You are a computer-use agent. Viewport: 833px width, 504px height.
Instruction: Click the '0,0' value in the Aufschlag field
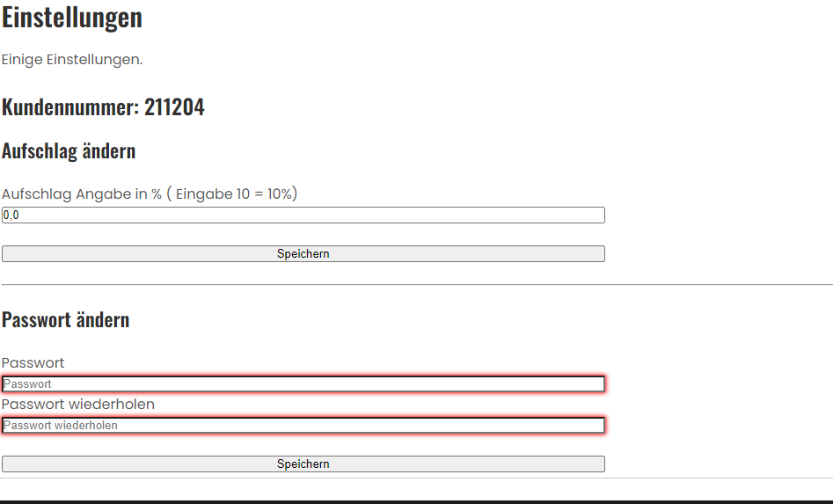(x=11, y=215)
